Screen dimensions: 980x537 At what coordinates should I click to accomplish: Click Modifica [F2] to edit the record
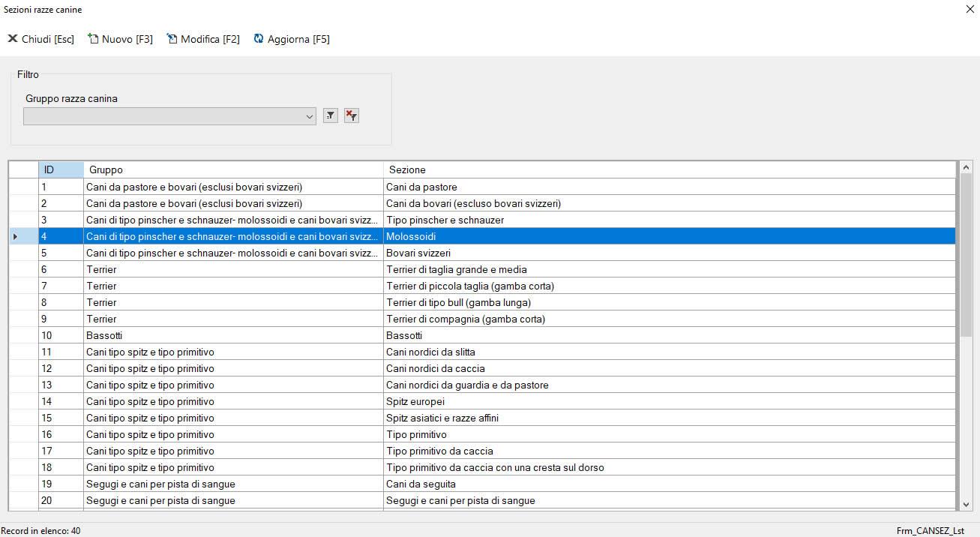(203, 39)
